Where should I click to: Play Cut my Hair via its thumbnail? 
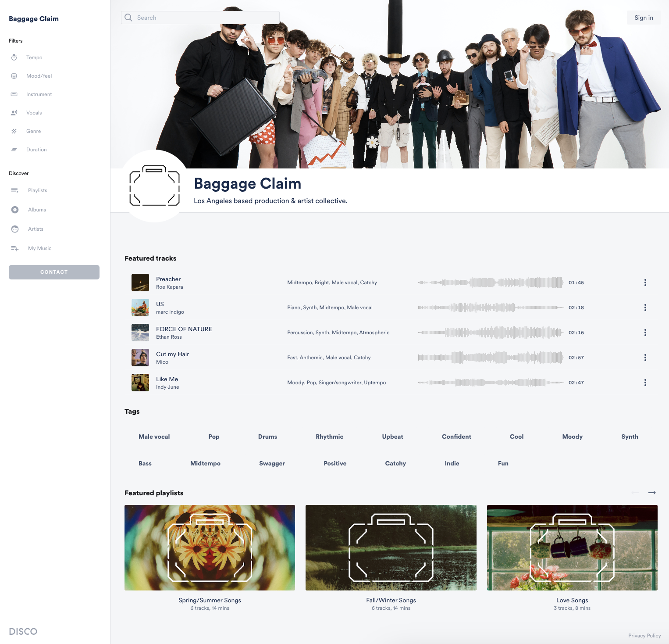[140, 358]
